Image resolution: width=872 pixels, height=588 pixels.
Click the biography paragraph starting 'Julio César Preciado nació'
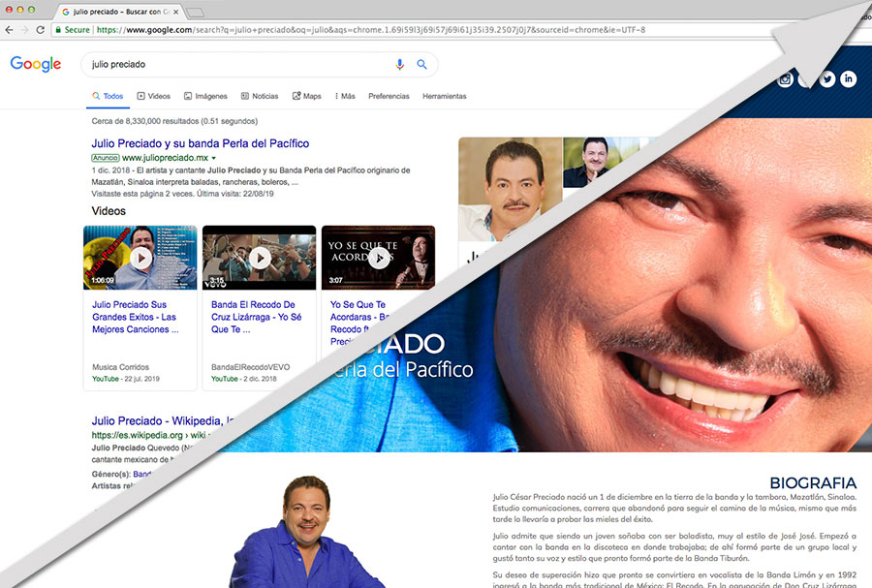tap(674, 508)
